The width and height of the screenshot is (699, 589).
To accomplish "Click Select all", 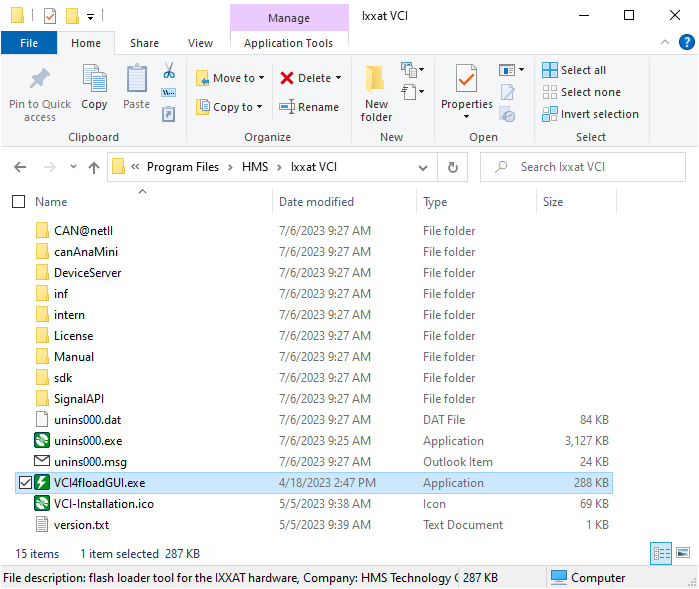I will point(574,70).
